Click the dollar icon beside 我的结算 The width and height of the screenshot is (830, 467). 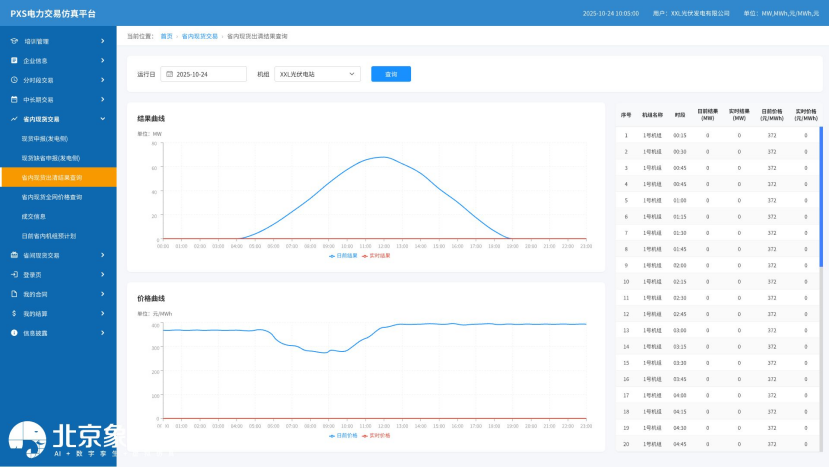[14, 313]
